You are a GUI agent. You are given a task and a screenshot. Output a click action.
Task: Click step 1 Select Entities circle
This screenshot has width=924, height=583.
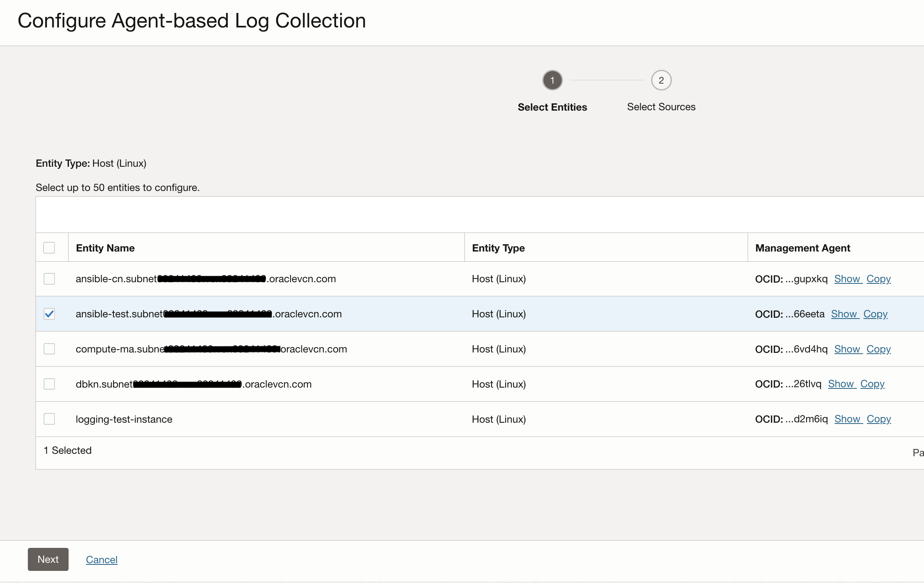[x=552, y=80]
